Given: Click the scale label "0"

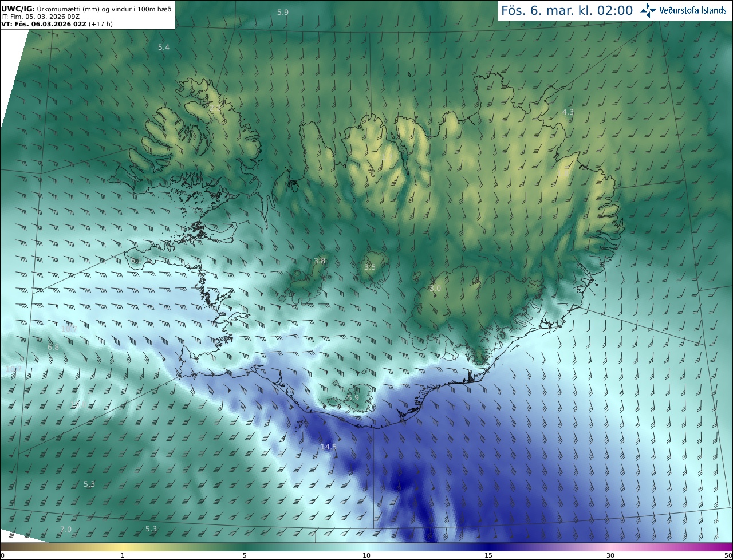Looking at the screenshot, I should (x=2, y=555).
